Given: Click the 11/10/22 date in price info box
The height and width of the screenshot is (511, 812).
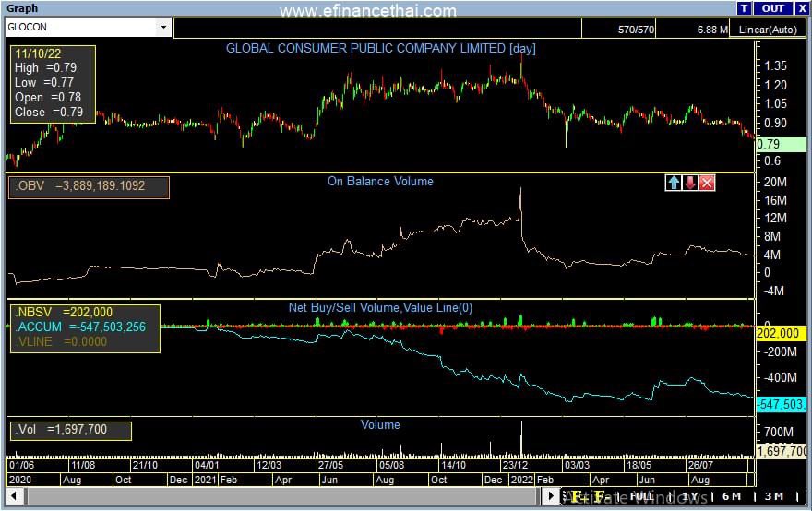Looking at the screenshot, I should coord(38,53).
